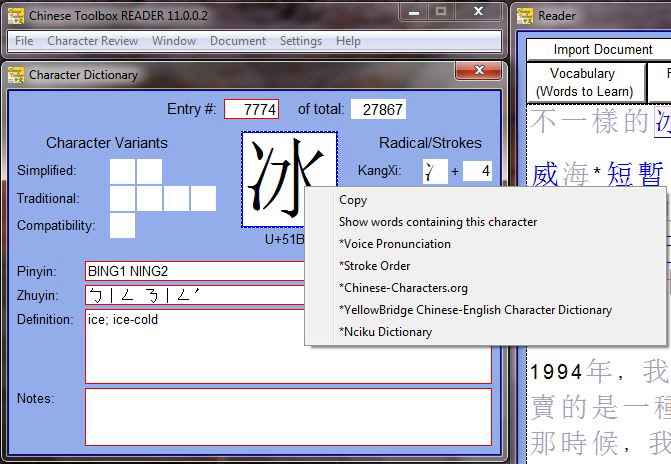
Task: Click the Character Dictionary window icon
Action: pos(16,75)
